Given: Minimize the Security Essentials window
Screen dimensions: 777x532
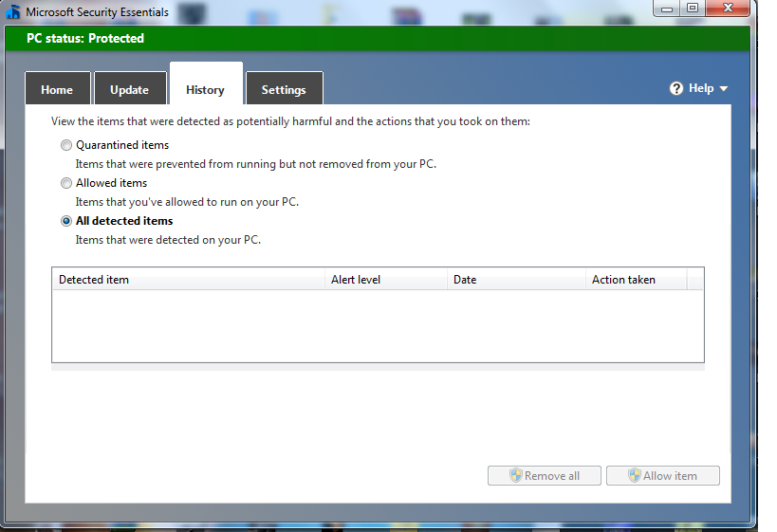Looking at the screenshot, I should click(x=667, y=8).
